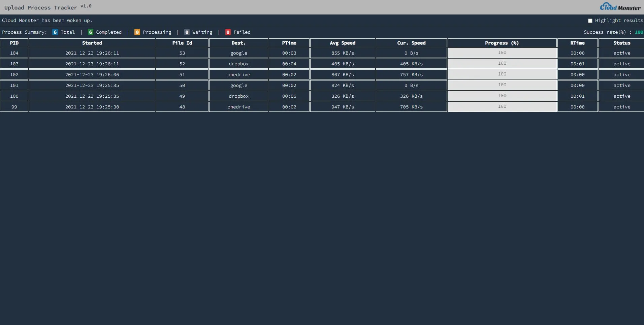
Task: Click the progress bar for PID 102
Action: 502,74
